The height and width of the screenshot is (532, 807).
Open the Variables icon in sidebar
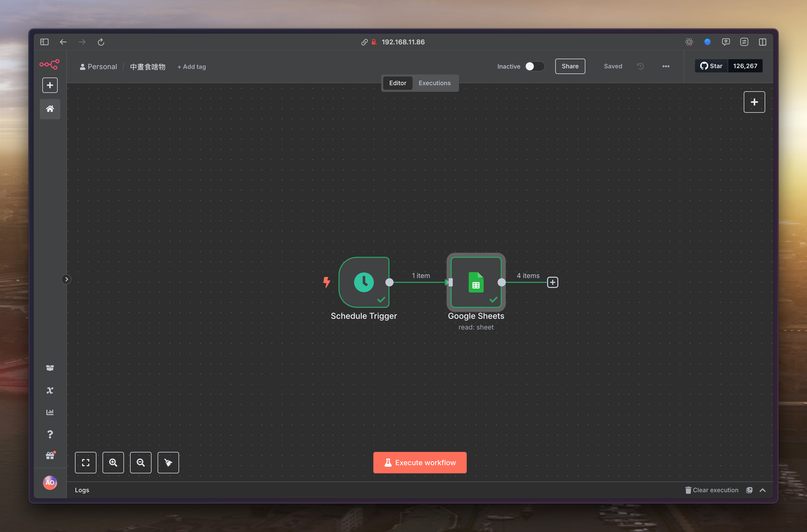point(50,390)
